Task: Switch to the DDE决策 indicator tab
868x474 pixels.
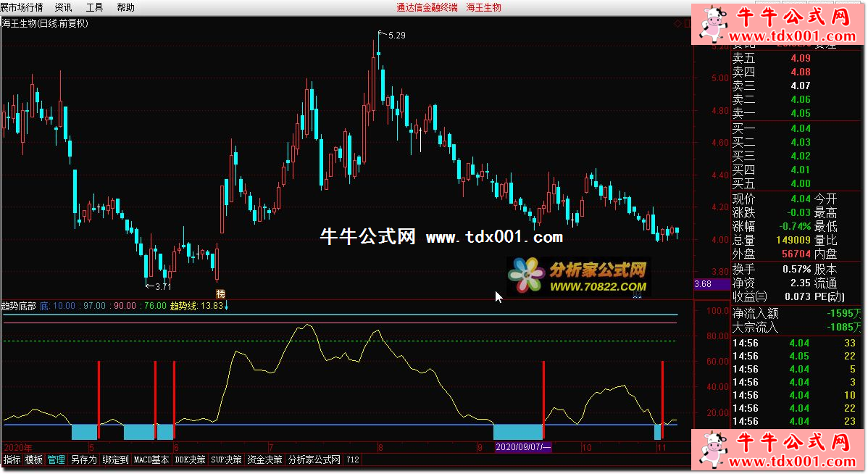Action: (x=190, y=460)
